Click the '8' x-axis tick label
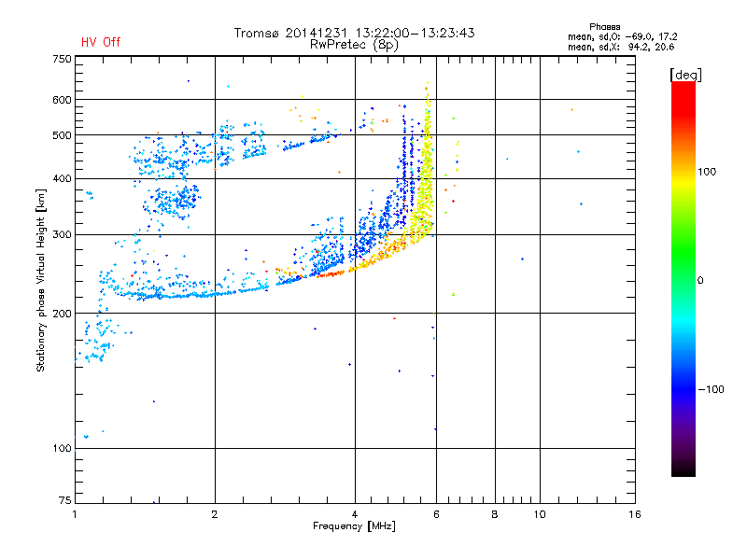Viewport: 747px width, 560px height. [x=495, y=514]
